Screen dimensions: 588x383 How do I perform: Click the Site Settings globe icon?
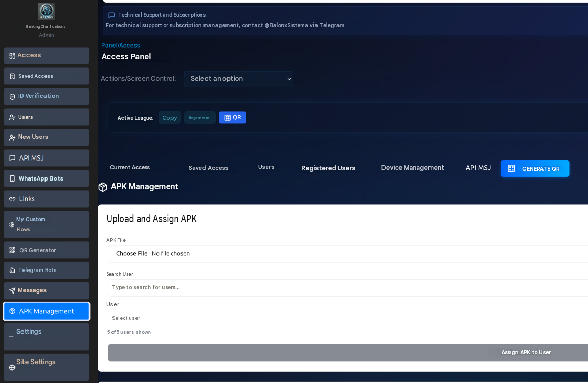12,367
